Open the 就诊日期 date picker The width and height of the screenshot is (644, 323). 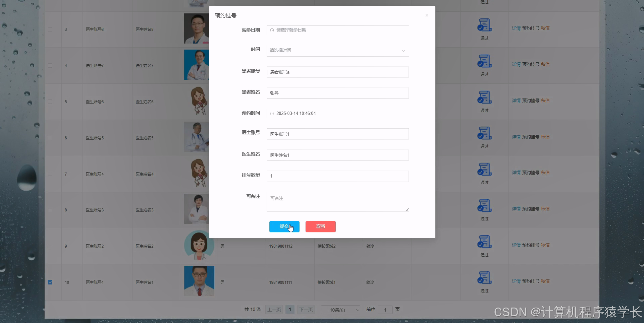337,30
